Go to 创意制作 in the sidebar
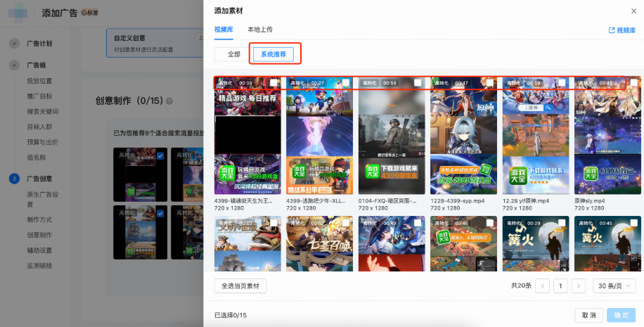The image size is (644, 327). click(39, 235)
